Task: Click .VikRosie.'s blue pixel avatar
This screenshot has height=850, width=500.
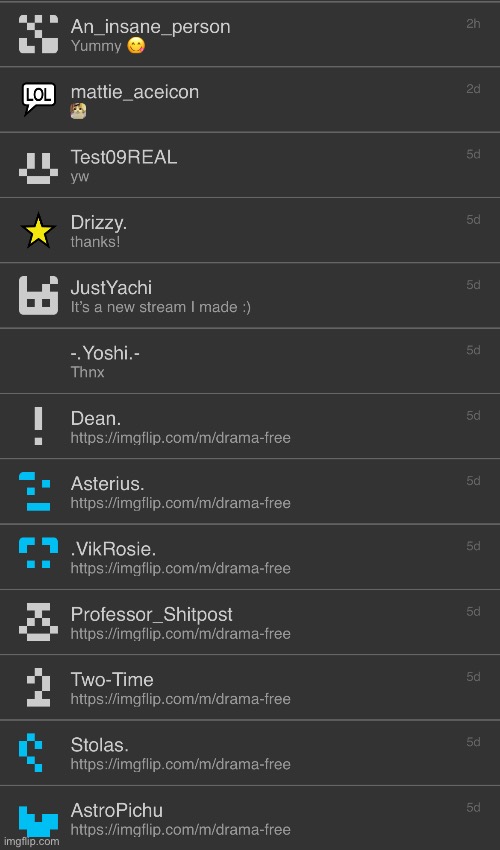Action: pyautogui.click(x=39, y=552)
